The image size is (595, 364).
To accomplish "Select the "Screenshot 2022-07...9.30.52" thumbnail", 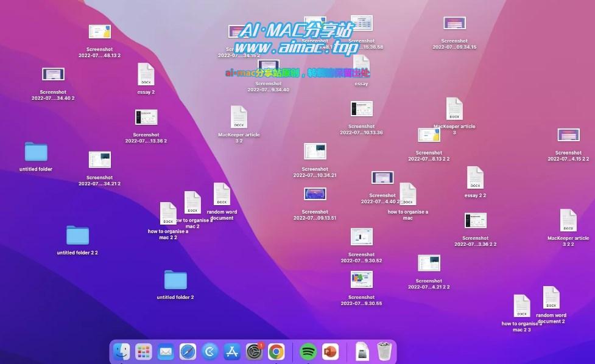I will pyautogui.click(x=362, y=237).
